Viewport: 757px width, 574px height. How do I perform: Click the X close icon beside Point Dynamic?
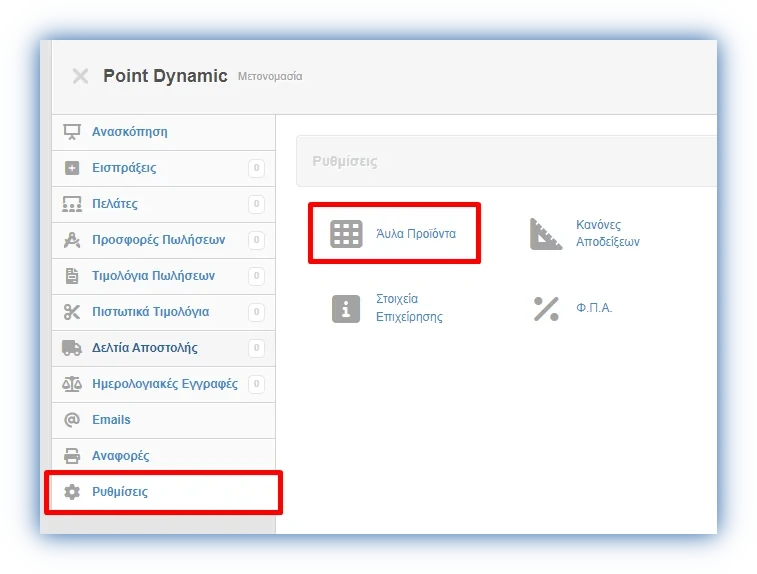click(80, 76)
